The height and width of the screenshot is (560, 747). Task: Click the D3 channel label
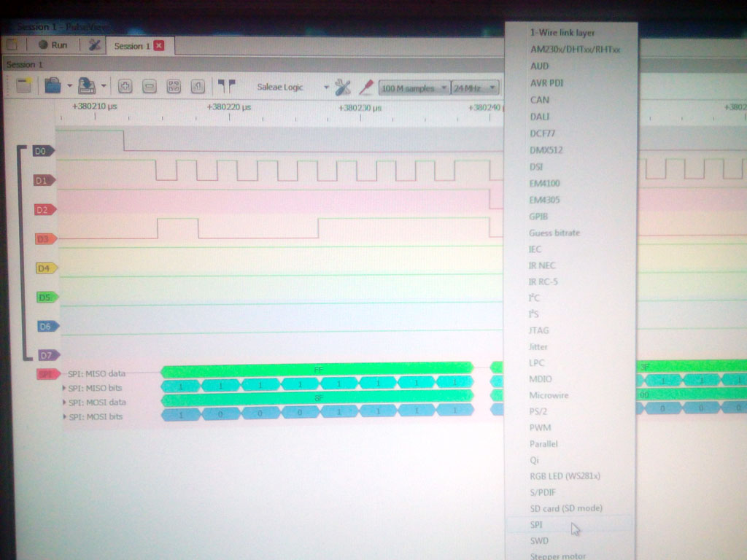tap(42, 238)
